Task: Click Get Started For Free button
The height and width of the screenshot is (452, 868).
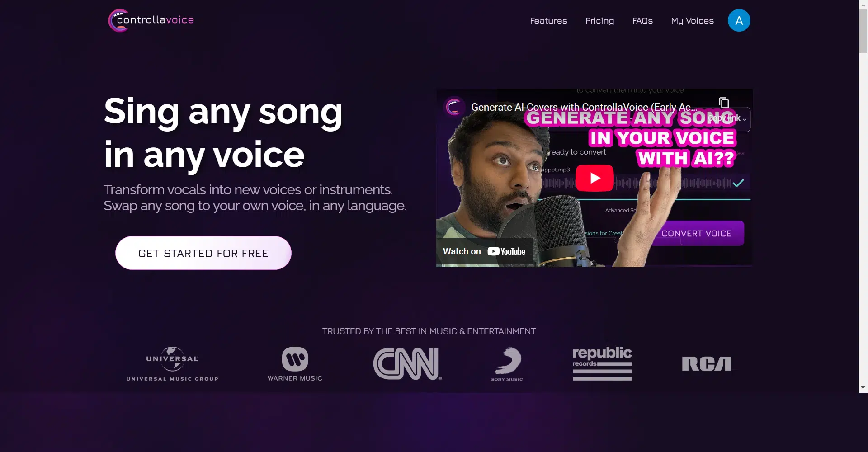Action: (203, 253)
